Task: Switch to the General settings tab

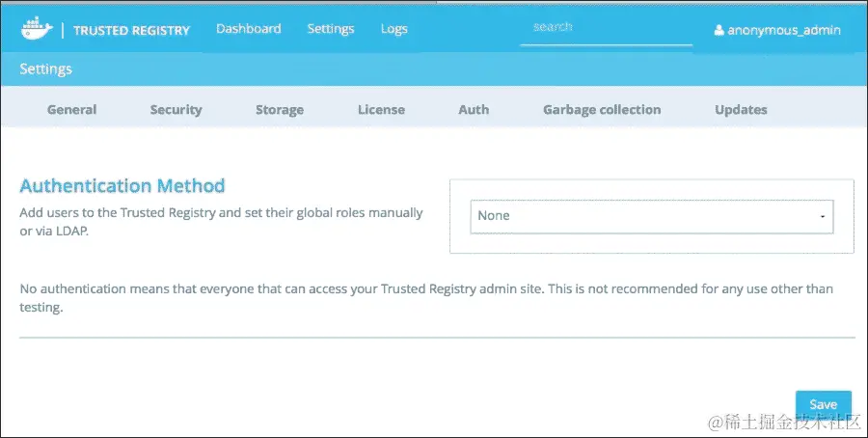Action: (x=72, y=110)
